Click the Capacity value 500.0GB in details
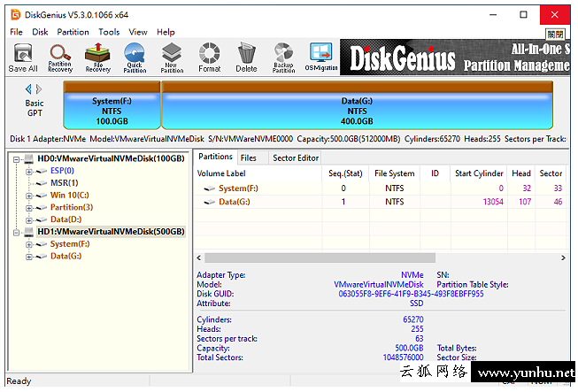 (x=409, y=348)
